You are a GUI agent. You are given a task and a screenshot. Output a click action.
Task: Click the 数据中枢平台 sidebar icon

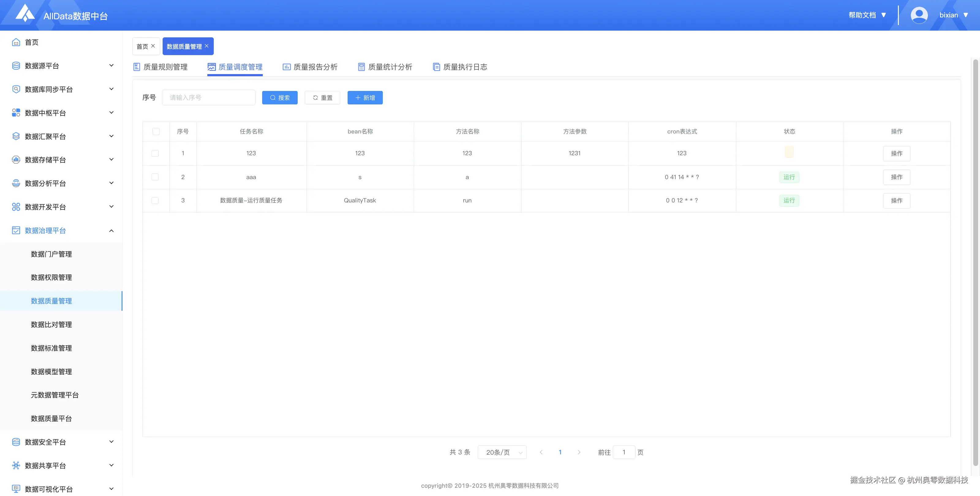coord(16,113)
